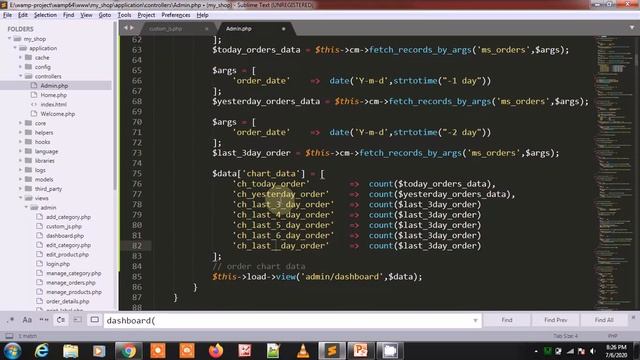
Task: Expand the language folder
Action: pos(20,151)
